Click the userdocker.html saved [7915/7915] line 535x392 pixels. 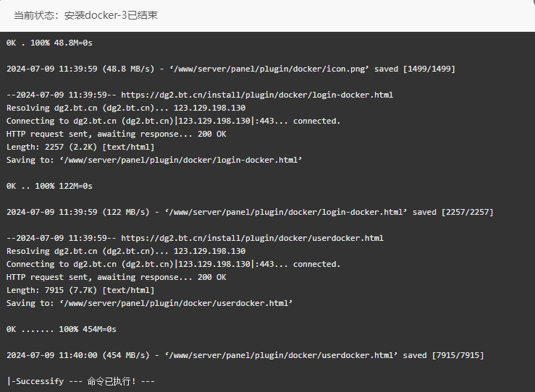click(x=245, y=355)
